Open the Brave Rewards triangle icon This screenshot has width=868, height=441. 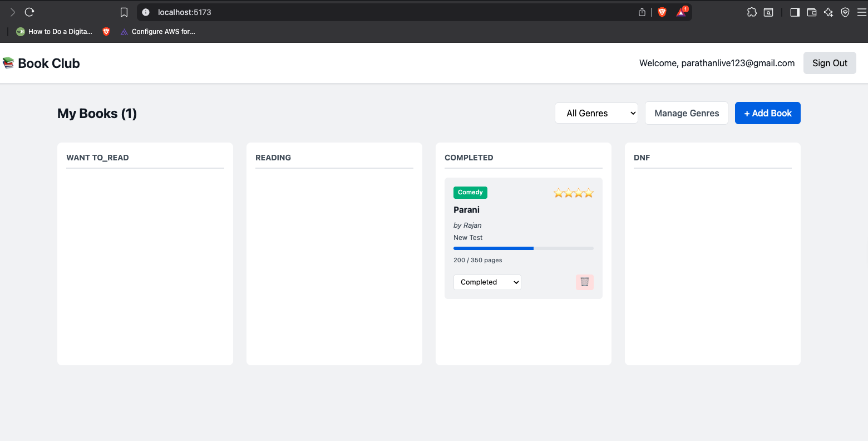pyautogui.click(x=681, y=12)
